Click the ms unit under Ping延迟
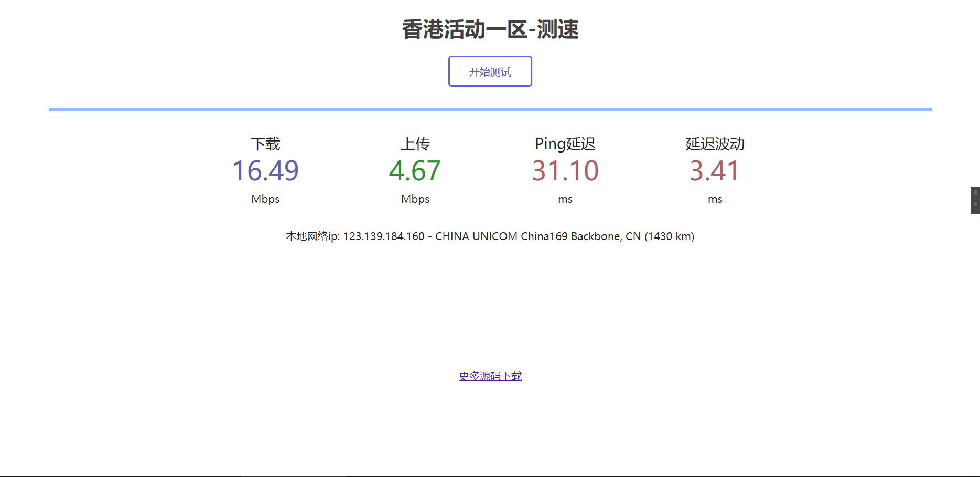 click(x=565, y=199)
